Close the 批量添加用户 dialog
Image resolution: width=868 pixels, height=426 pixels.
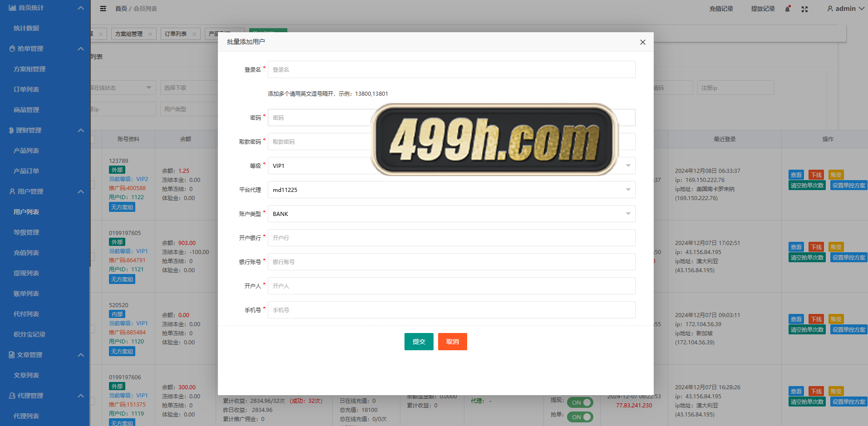(x=642, y=42)
